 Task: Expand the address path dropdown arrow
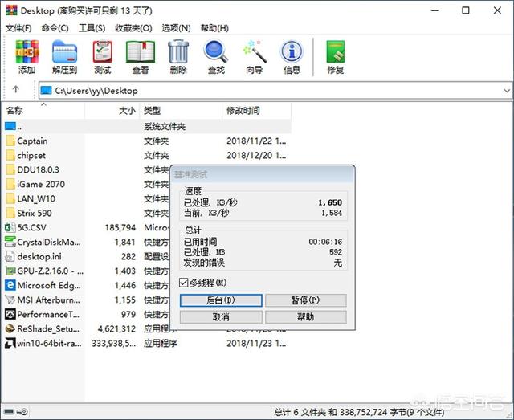(507, 91)
